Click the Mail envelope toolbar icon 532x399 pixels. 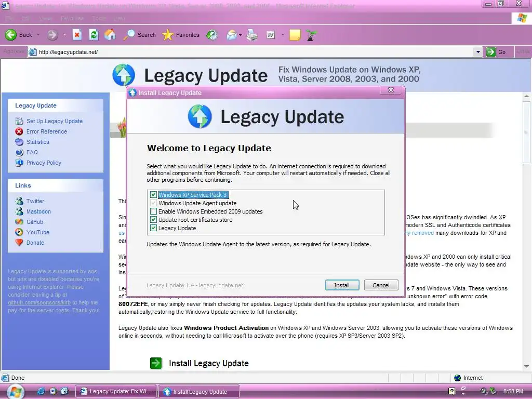[x=232, y=35]
